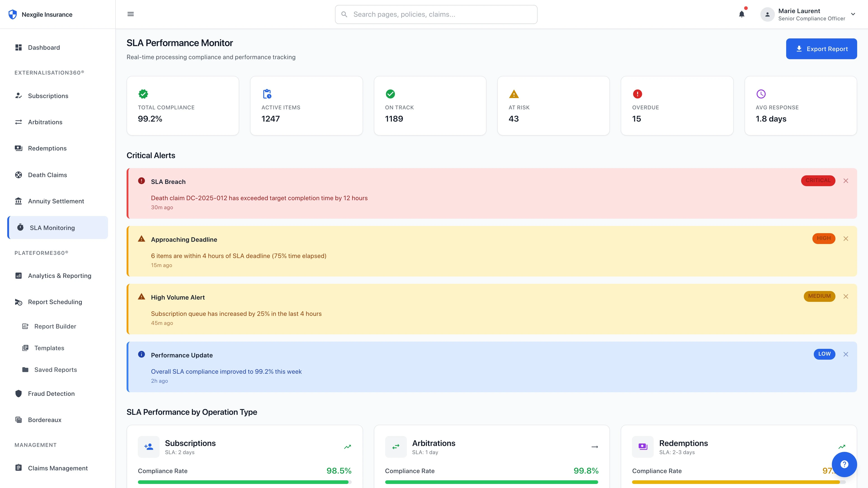Open the Arbitrations trend arrow indicator
Screen dimensions: 868x488
[x=594, y=447]
